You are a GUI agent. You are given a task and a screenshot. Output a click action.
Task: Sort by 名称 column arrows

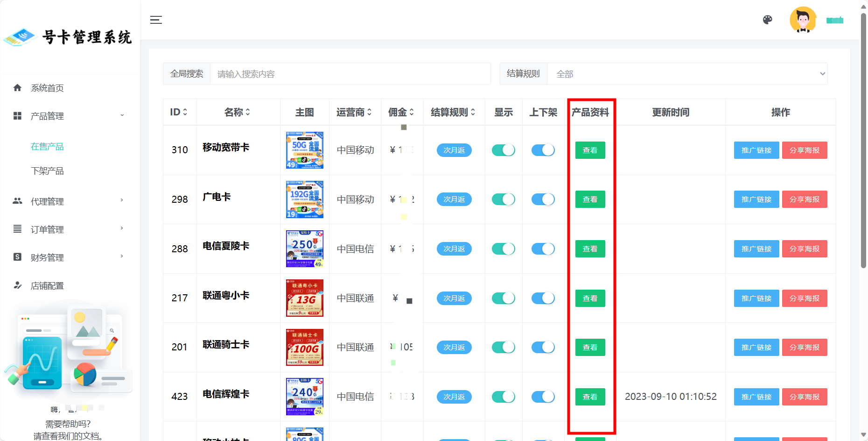(x=248, y=112)
